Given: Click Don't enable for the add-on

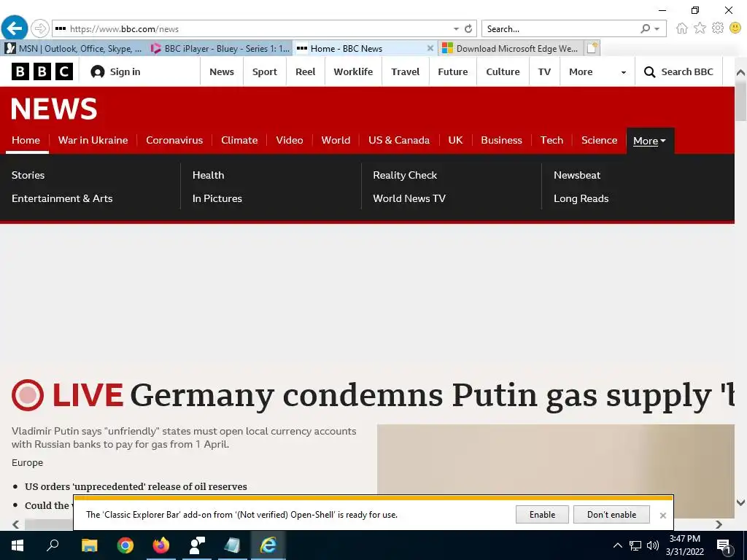Looking at the screenshot, I should point(611,515).
